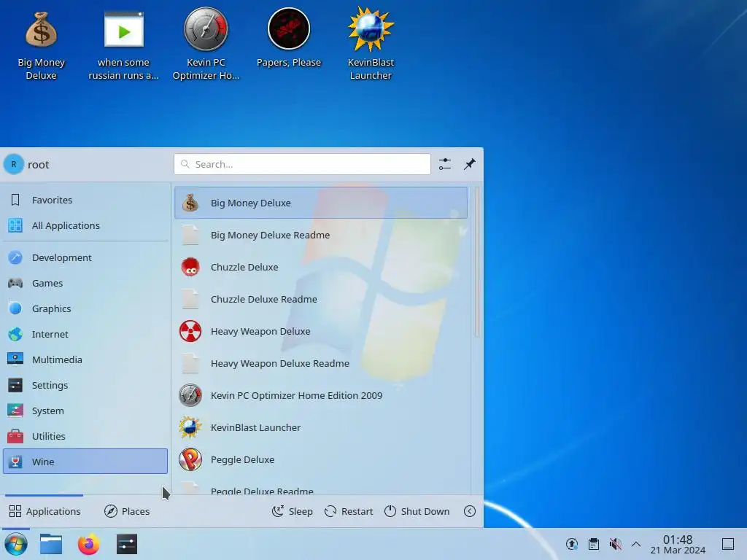Click the Search field in launcher
Viewport: 747px width, 560px height.
(302, 164)
